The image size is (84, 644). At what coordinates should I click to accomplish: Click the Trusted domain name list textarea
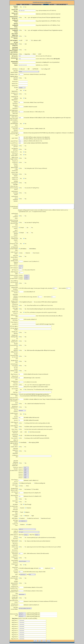(46, 206)
